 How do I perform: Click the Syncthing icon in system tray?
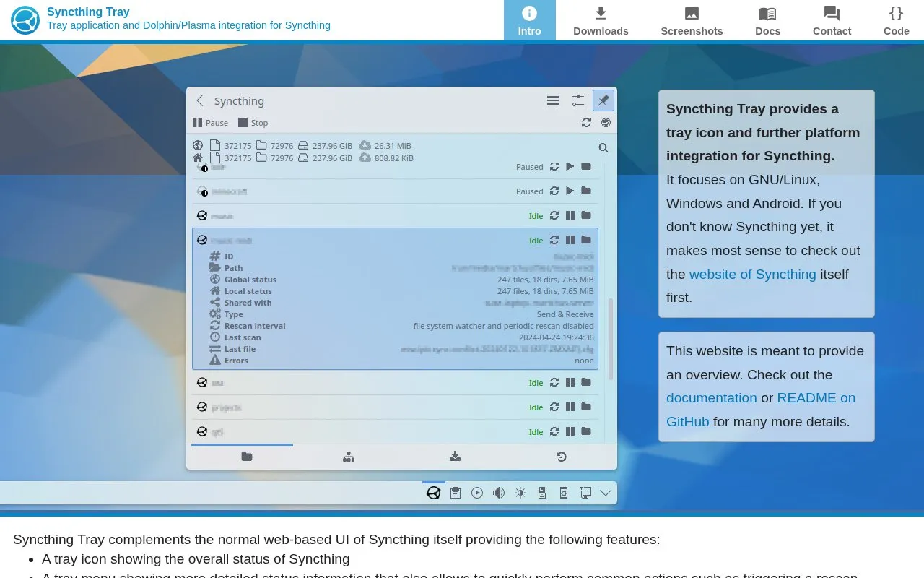[x=434, y=493]
